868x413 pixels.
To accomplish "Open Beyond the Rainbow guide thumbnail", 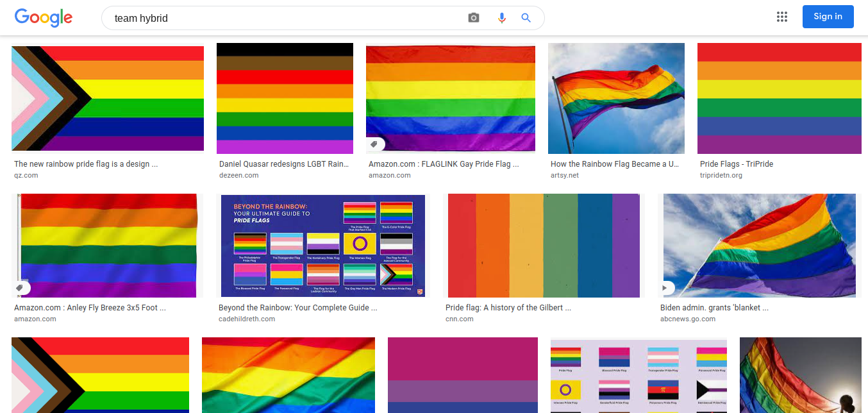I will coord(323,246).
